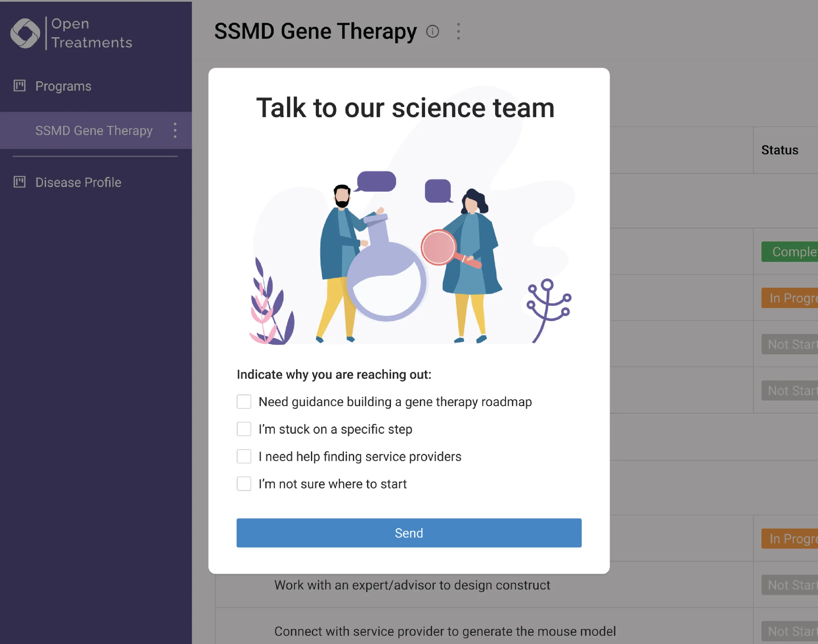This screenshot has height=644, width=818.
Task: Open the info icon next to SSMD Gene Therapy title
Action: click(x=433, y=31)
